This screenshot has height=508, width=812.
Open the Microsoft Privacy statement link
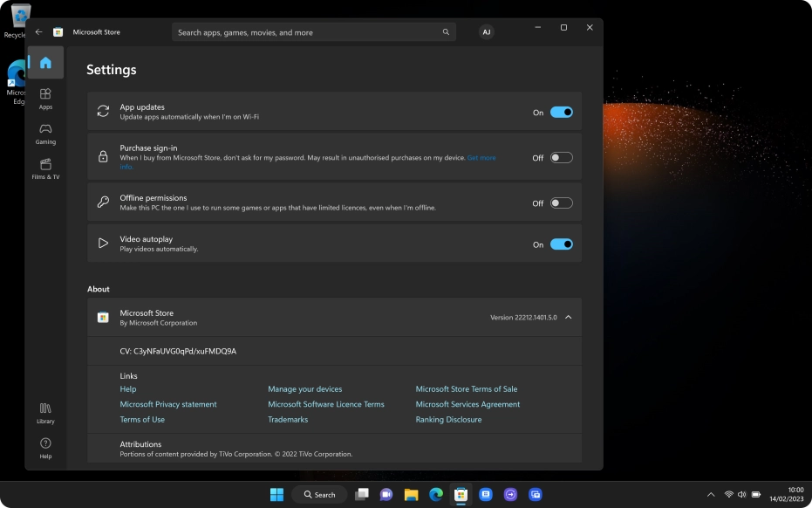point(168,404)
